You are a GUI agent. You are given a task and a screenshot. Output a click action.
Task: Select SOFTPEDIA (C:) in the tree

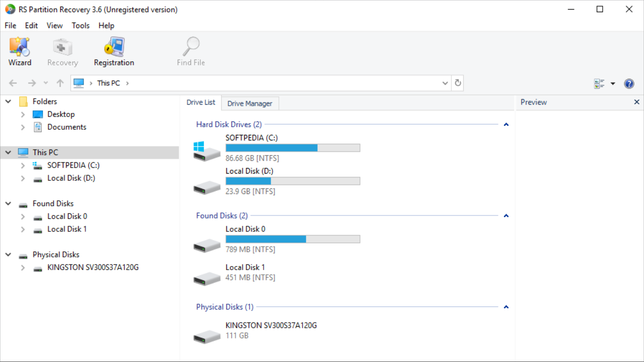click(74, 165)
